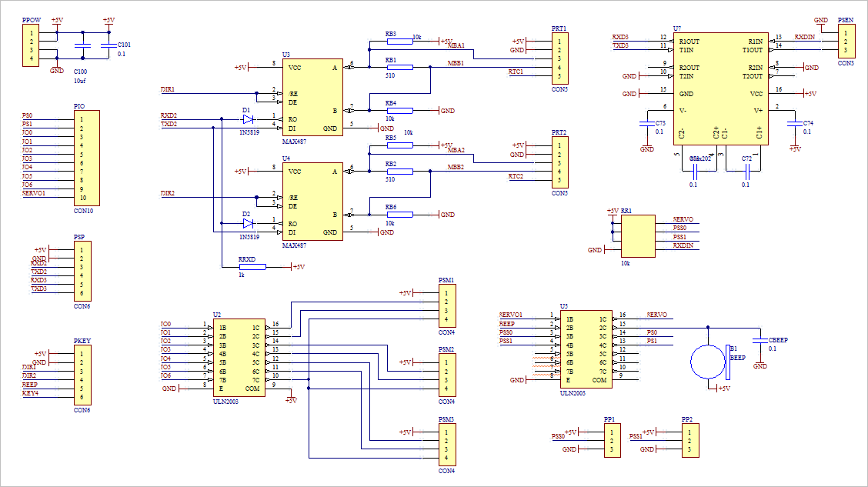Select resistor RB5 10k

click(x=399, y=145)
